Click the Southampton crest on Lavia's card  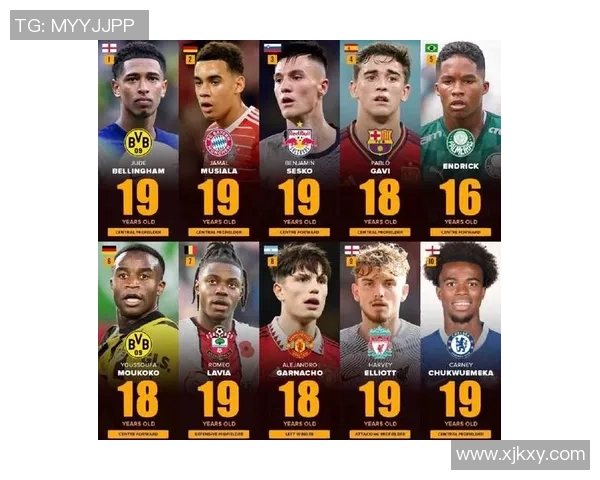point(219,342)
